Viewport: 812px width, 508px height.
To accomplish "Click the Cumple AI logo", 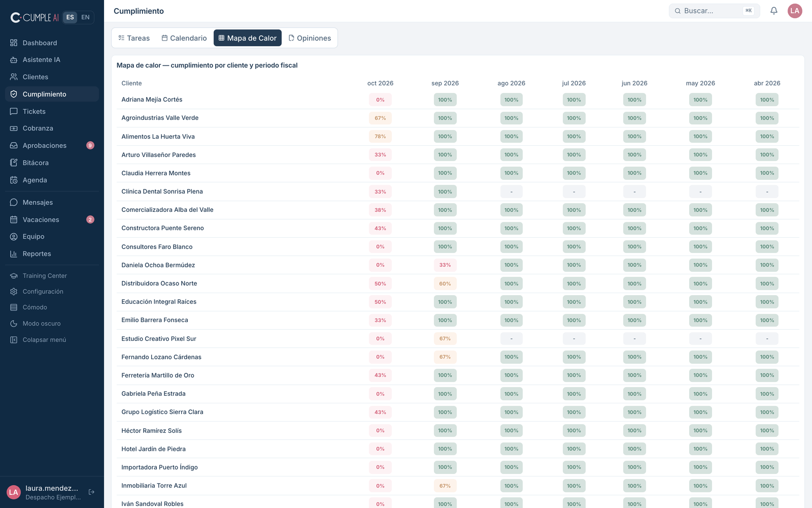I will pyautogui.click(x=35, y=17).
